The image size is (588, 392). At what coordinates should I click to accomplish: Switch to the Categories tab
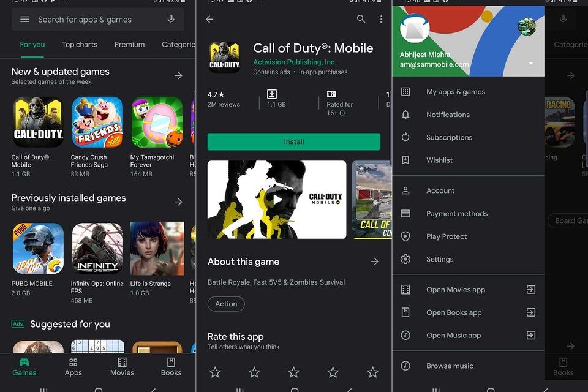pyautogui.click(x=178, y=44)
